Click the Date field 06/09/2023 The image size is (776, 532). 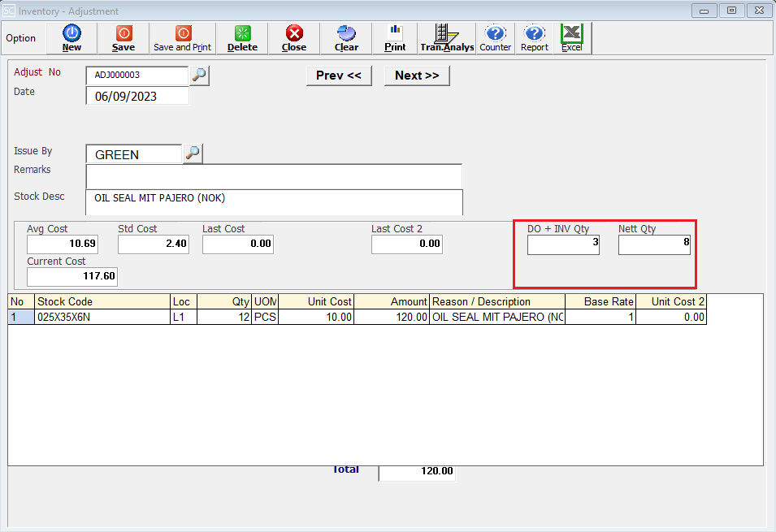coord(137,96)
